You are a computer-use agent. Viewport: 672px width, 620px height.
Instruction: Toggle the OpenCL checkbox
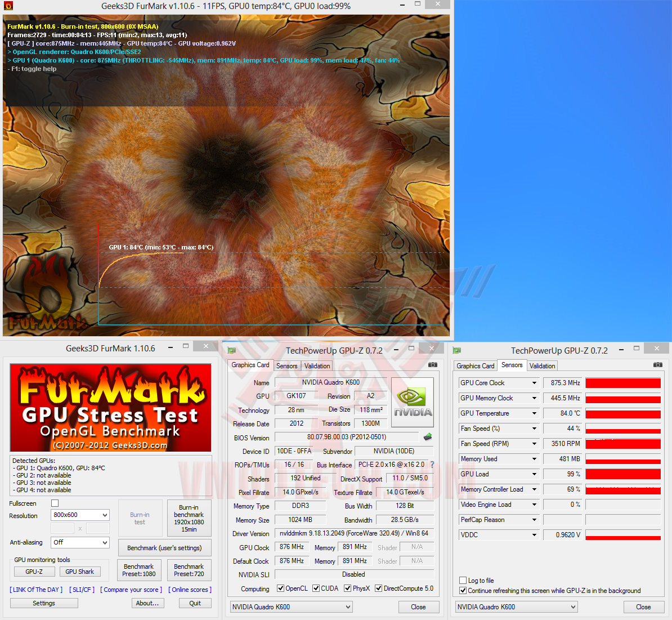pyautogui.click(x=280, y=588)
